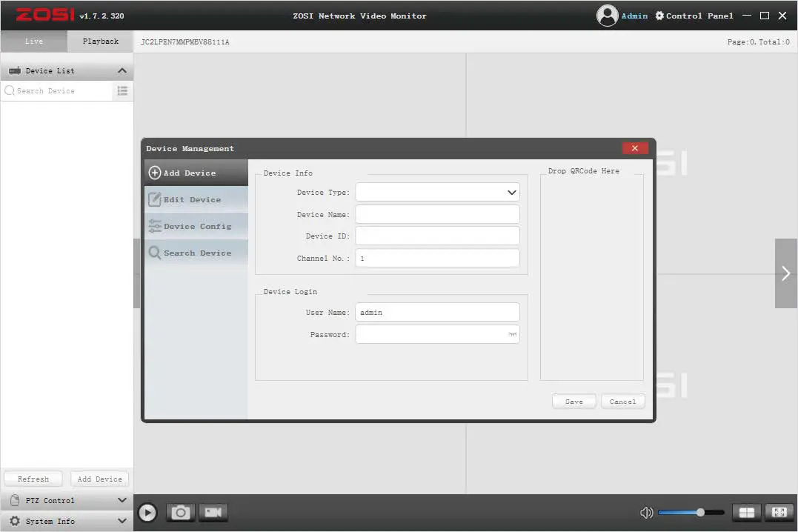Click the Channel No. field
This screenshot has width=798, height=532.
[438, 258]
